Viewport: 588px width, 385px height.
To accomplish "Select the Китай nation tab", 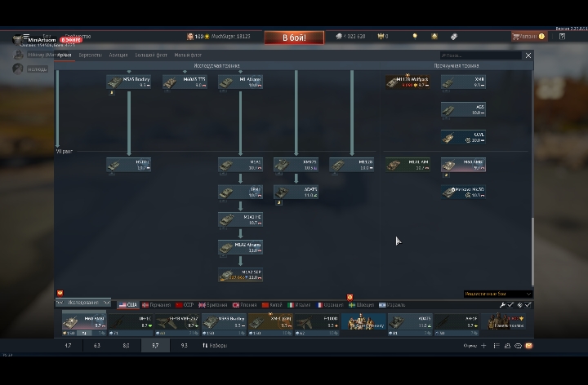I will point(272,305).
